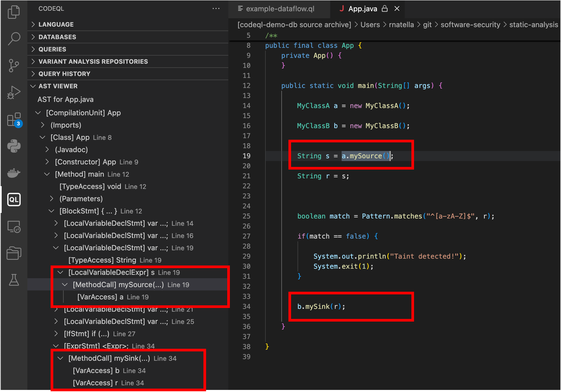Collapse the [Class] App Line 8 node

coord(42,137)
